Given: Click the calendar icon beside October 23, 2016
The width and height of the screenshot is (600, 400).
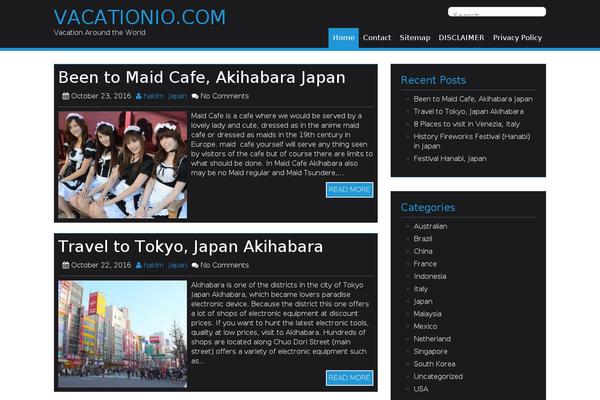Looking at the screenshot, I should tap(66, 96).
